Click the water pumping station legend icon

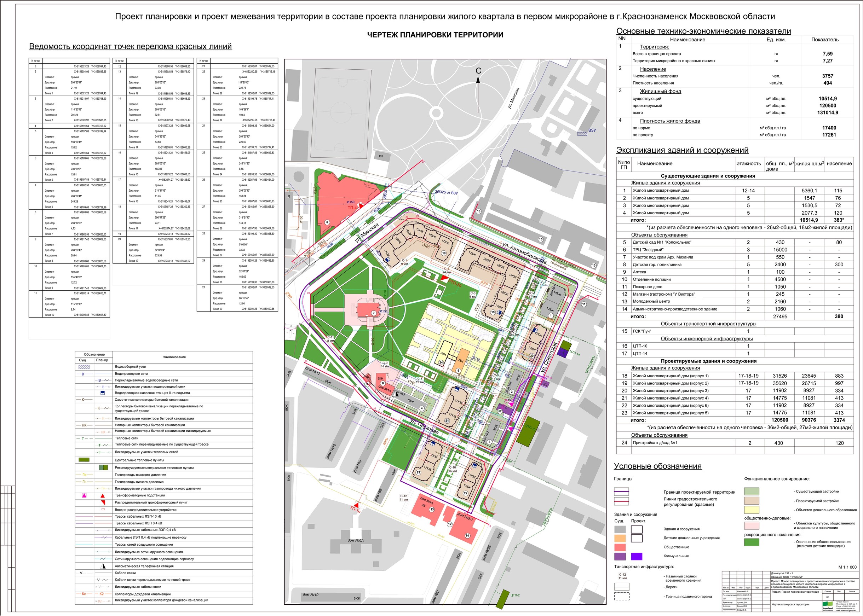coord(103,393)
